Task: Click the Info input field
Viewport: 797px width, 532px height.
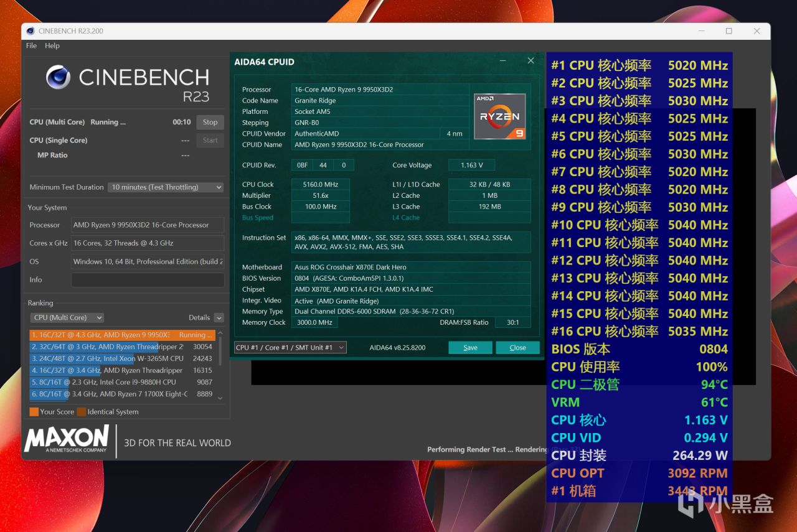Action: [148, 280]
